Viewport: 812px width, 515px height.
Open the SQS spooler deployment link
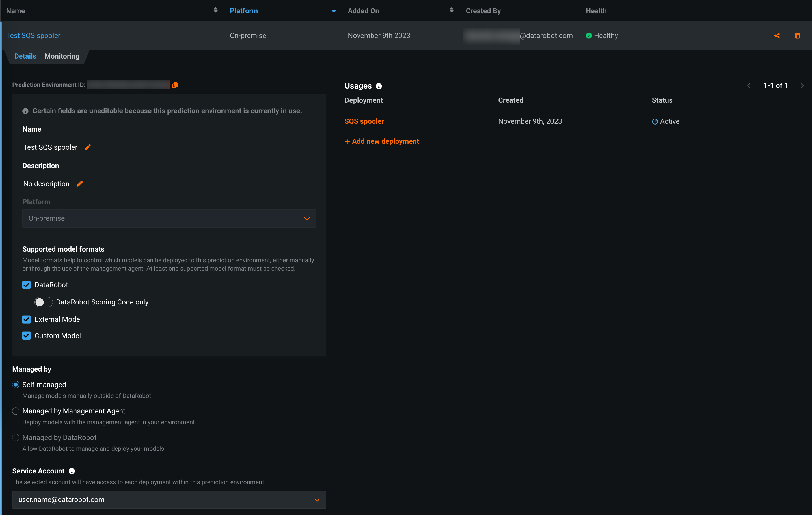364,121
